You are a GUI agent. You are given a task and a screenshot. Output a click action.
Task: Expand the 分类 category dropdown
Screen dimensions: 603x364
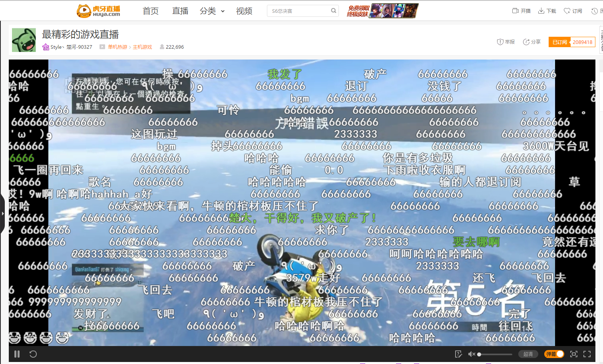[212, 11]
